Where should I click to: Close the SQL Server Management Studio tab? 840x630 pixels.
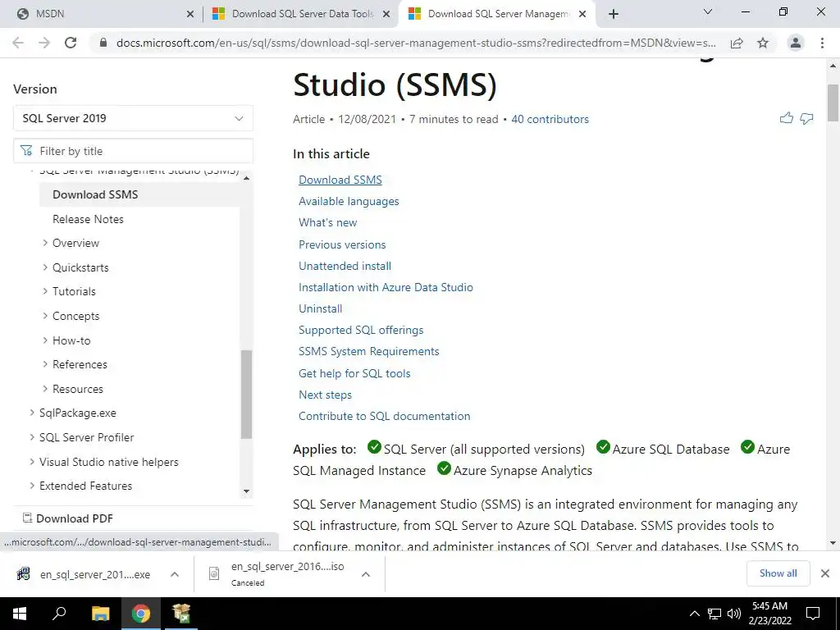pos(582,15)
